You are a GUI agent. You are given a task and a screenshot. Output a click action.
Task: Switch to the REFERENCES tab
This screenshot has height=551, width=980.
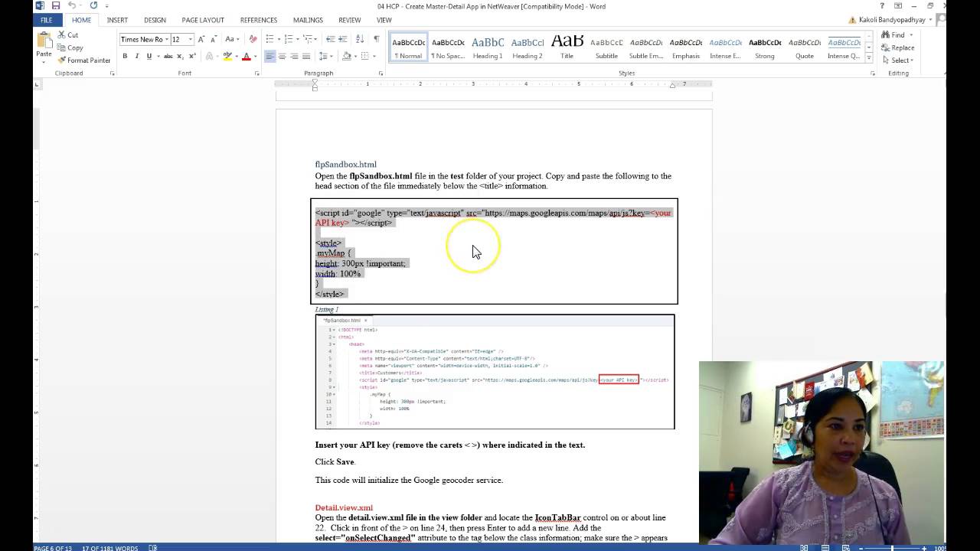[259, 20]
